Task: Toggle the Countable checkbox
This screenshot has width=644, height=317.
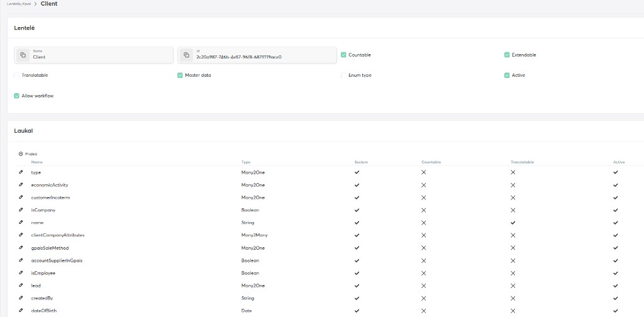Action: [344, 55]
